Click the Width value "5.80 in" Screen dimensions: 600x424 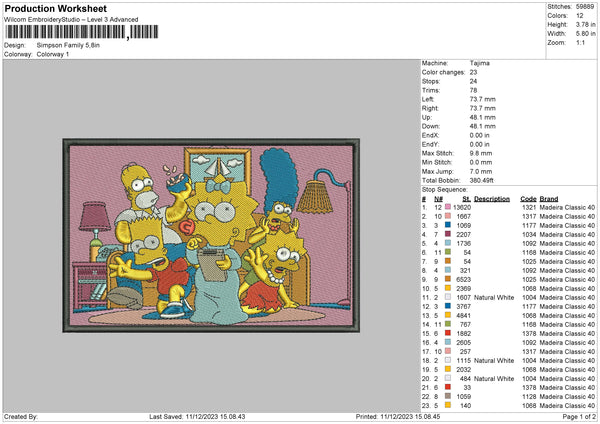(585, 34)
